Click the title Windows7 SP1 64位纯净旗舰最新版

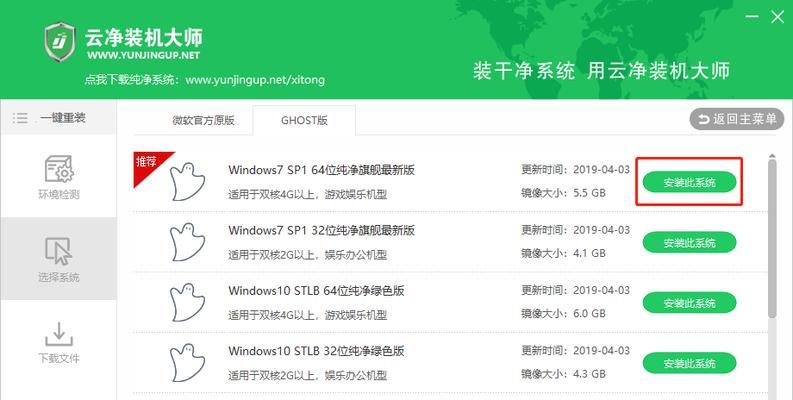322,170
